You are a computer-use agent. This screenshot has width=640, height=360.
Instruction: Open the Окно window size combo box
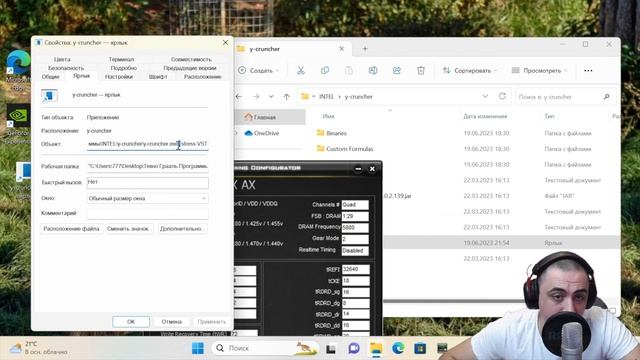pyautogui.click(x=148, y=198)
